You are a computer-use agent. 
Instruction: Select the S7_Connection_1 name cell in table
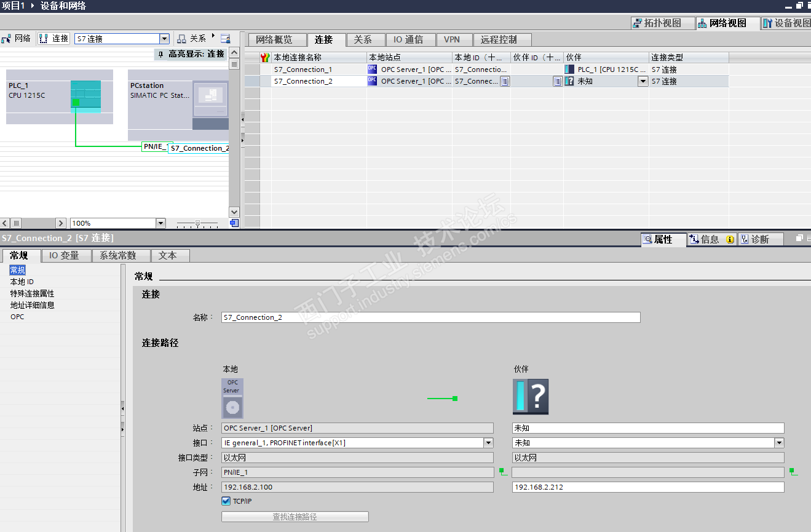click(319, 69)
